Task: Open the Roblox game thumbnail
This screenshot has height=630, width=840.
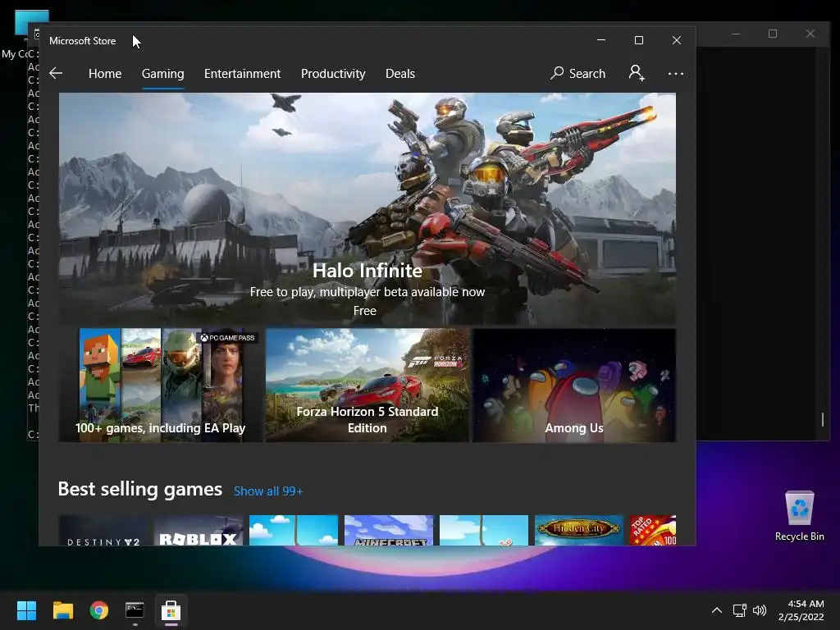Action: pos(199,531)
